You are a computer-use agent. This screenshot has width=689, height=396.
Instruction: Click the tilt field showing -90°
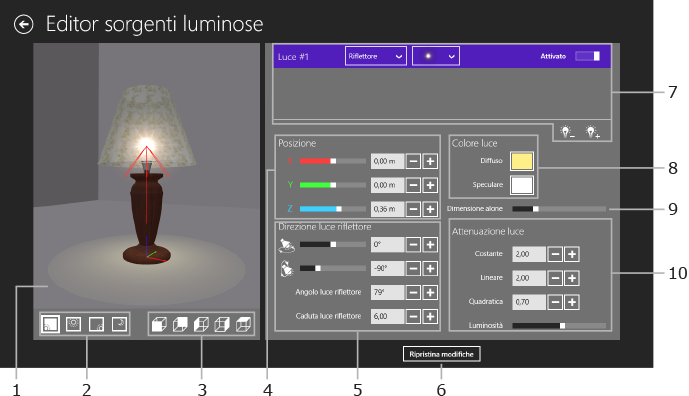click(x=387, y=268)
